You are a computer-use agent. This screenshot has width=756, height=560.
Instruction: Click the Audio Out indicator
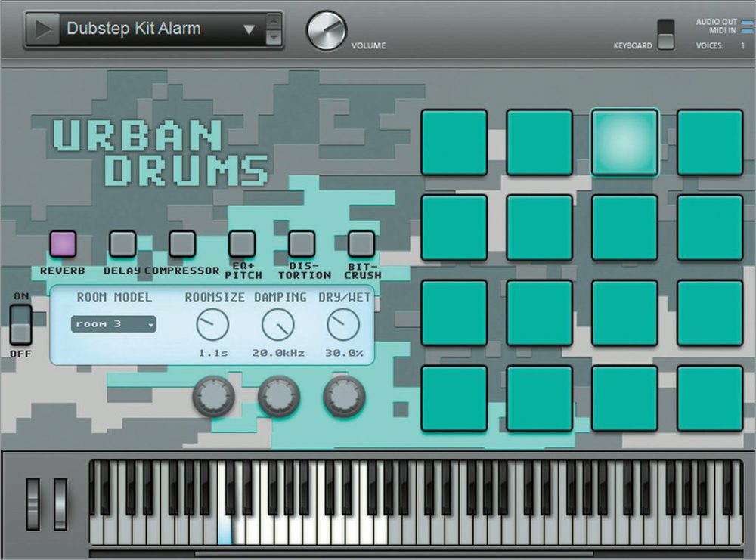tap(747, 22)
